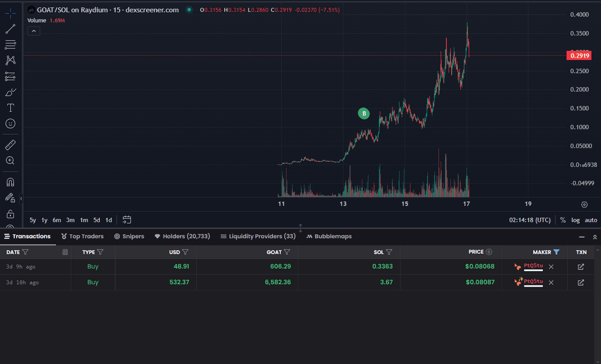Open maker PtQ5tu in 532.37 row
The width and height of the screenshot is (601, 364).
533,282
